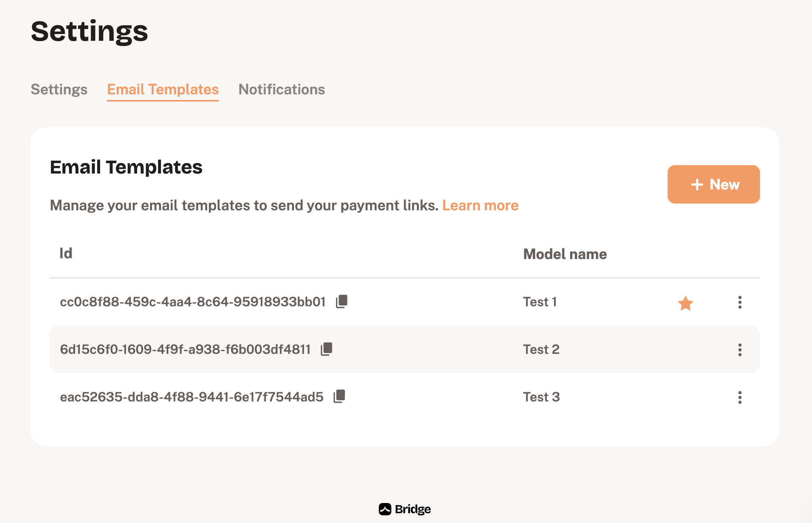Click the default star on Test 1
Viewport: 812px width, 523px height.
pos(686,303)
